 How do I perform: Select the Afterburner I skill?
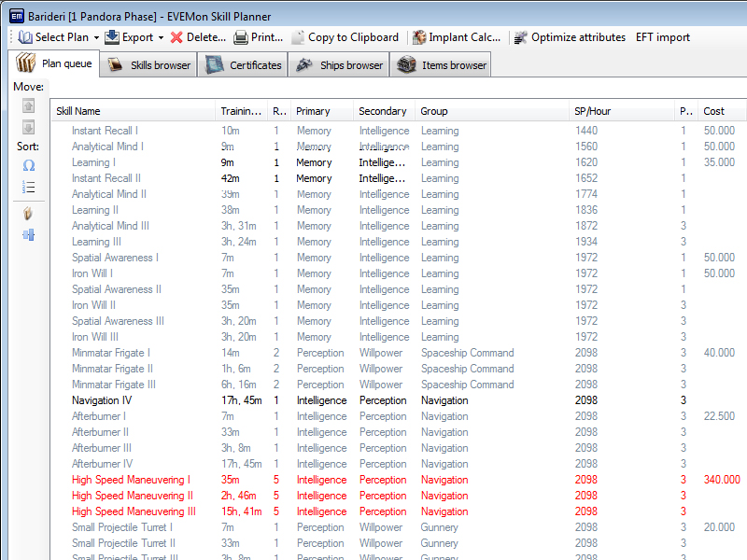99,416
